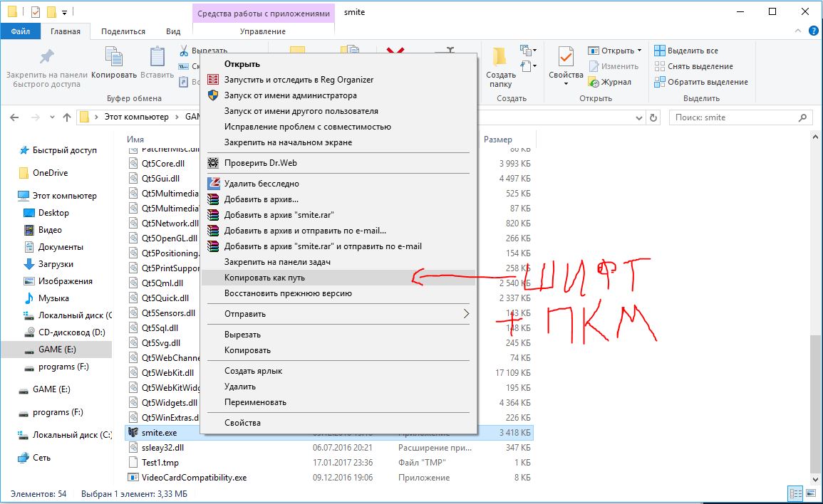Click the Поиск: smite search field

tap(740, 117)
